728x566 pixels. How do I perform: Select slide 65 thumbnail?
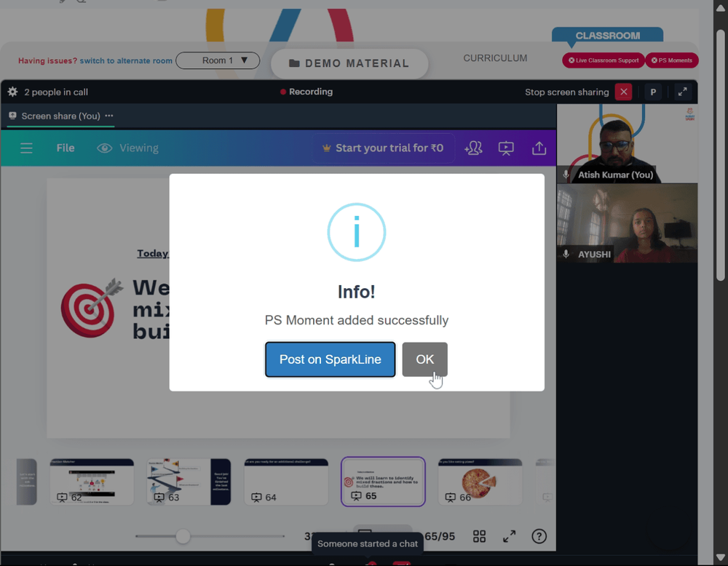(383, 482)
